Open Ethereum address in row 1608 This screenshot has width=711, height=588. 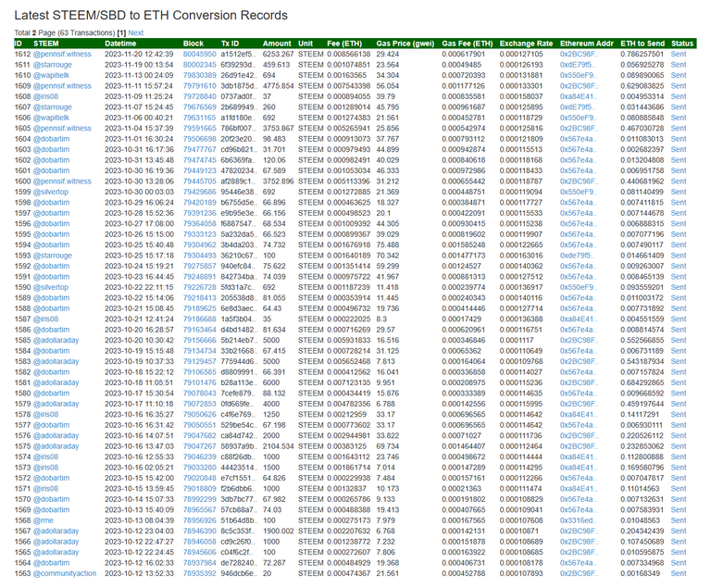point(579,96)
